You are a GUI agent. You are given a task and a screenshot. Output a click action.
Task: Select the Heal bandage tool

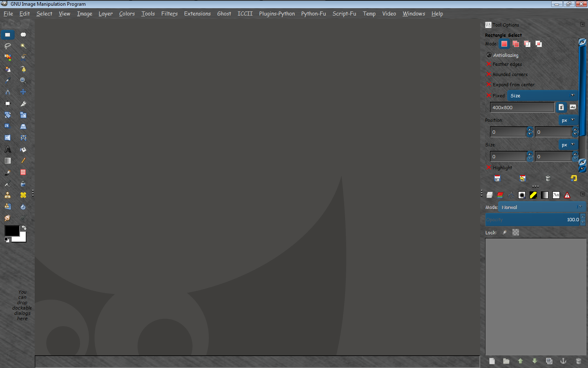click(x=23, y=195)
